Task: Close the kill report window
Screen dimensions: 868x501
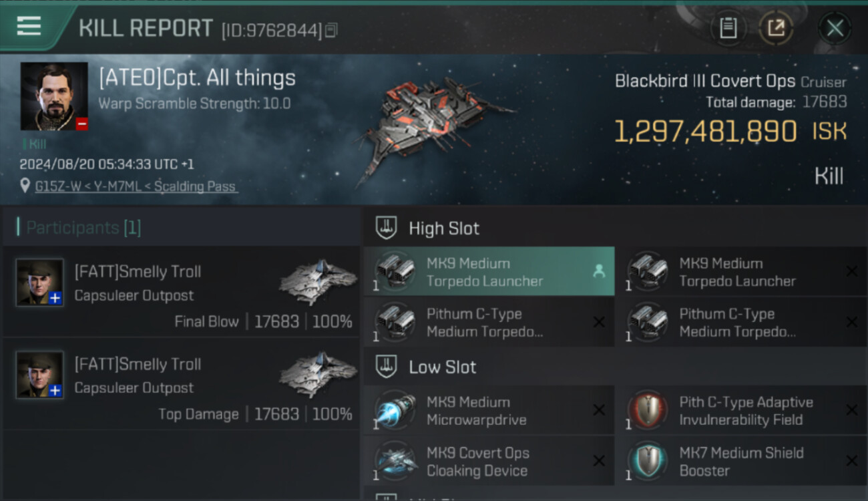Action: [x=835, y=28]
